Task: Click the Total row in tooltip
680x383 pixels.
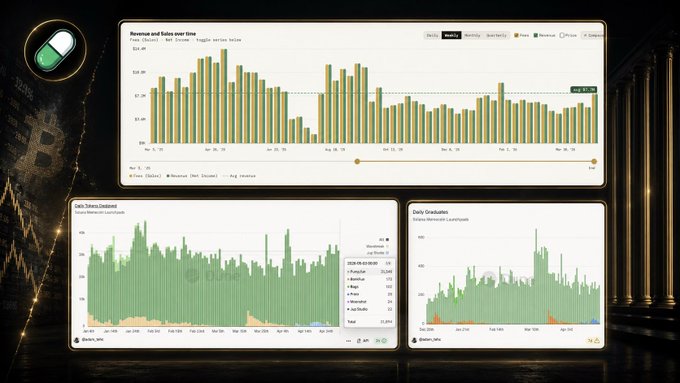Action: click(x=369, y=322)
